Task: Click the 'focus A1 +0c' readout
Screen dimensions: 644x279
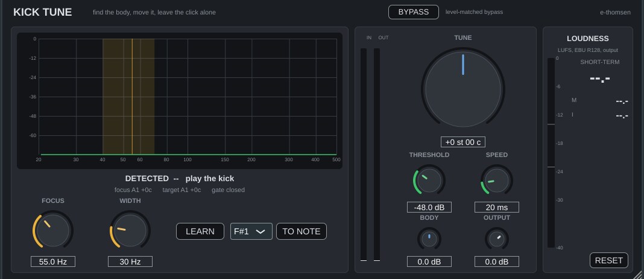Action: click(x=133, y=190)
